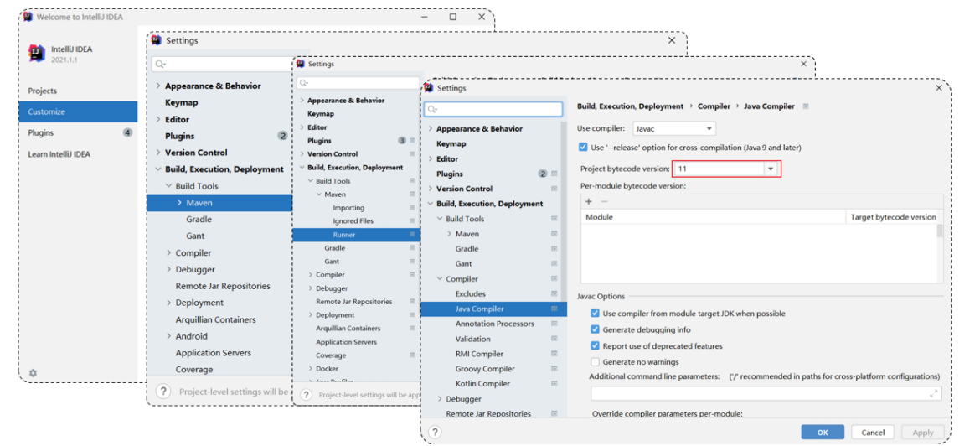980x446 pixels.
Task: Click the Compiler breadcrumb in settings header
Action: [x=714, y=106]
